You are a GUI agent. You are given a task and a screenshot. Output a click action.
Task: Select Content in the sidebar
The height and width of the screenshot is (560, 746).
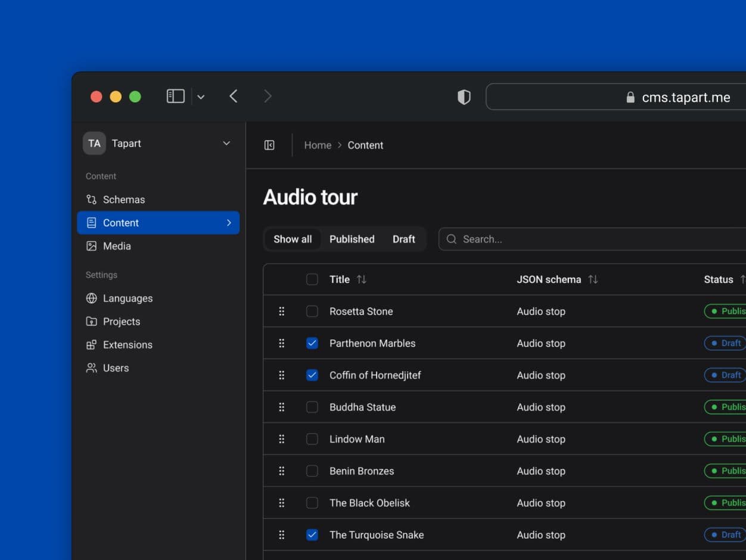click(158, 223)
